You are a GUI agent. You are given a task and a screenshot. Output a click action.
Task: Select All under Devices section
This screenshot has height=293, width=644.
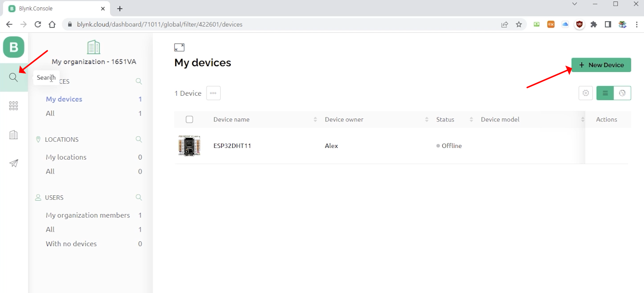point(50,113)
